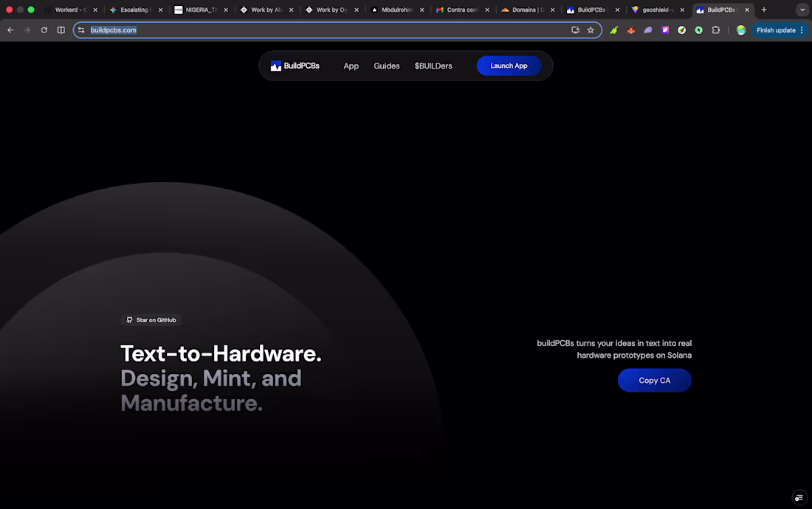The width and height of the screenshot is (812, 509).
Task: Close the Workerd tab
Action: [x=95, y=10]
